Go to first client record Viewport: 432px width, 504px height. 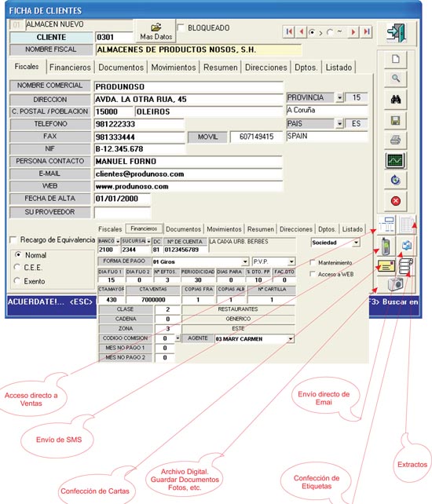289,32
